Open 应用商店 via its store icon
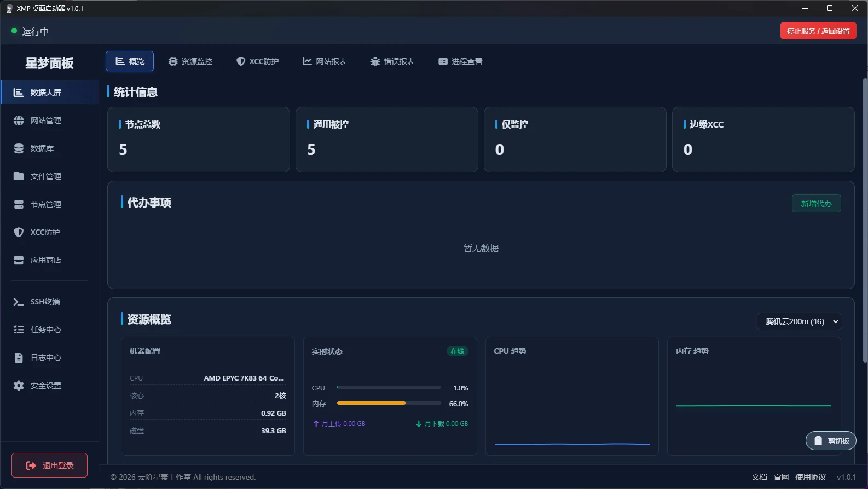This screenshot has height=489, width=868. 19,260
